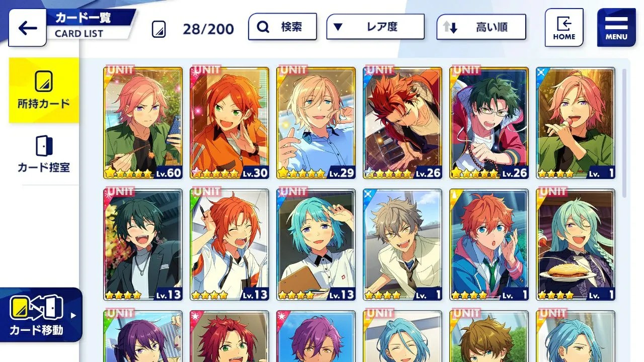Image resolution: width=644 pixels, height=362 pixels.
Task: Tap the カード移動 button
Action: 40,315
